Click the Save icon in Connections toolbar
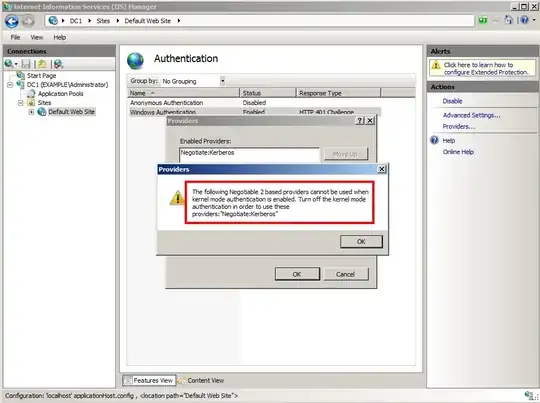The width and height of the screenshot is (540, 403). 26,64
